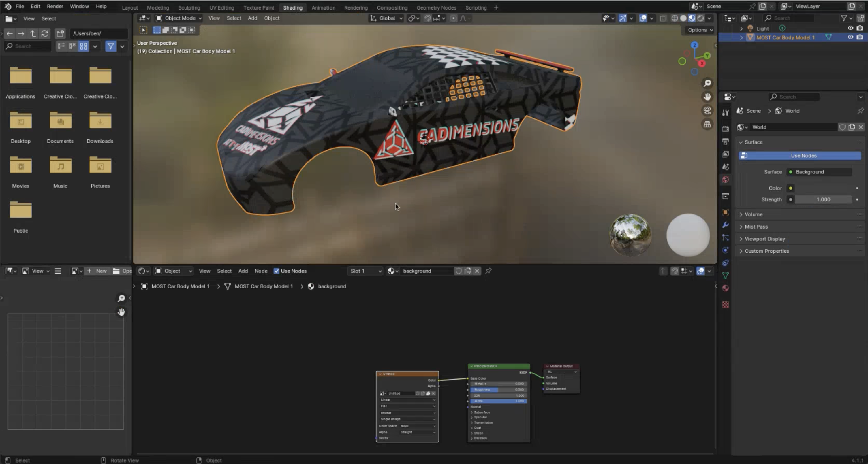Open the Modifier wrench properties tab
The image size is (868, 464).
(726, 225)
